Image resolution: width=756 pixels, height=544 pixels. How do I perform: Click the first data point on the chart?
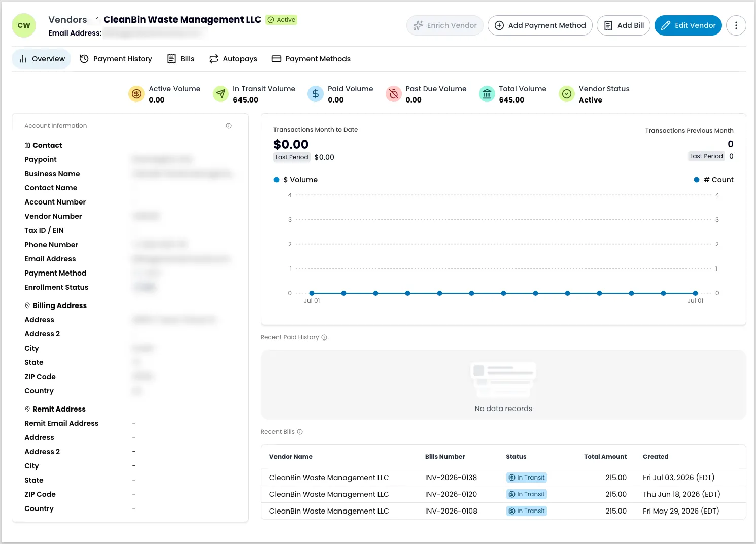[x=312, y=293]
